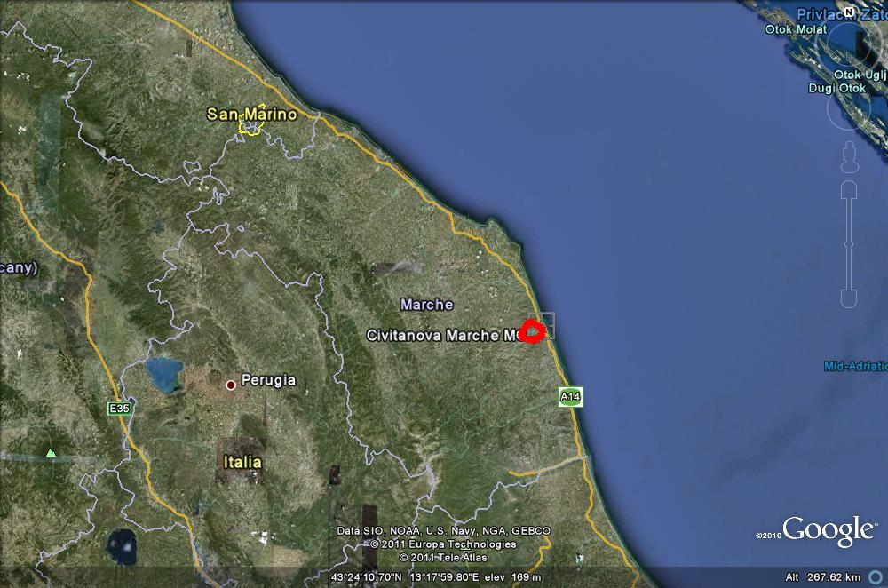
Task: Click the Marche region label
Action: [x=427, y=304]
